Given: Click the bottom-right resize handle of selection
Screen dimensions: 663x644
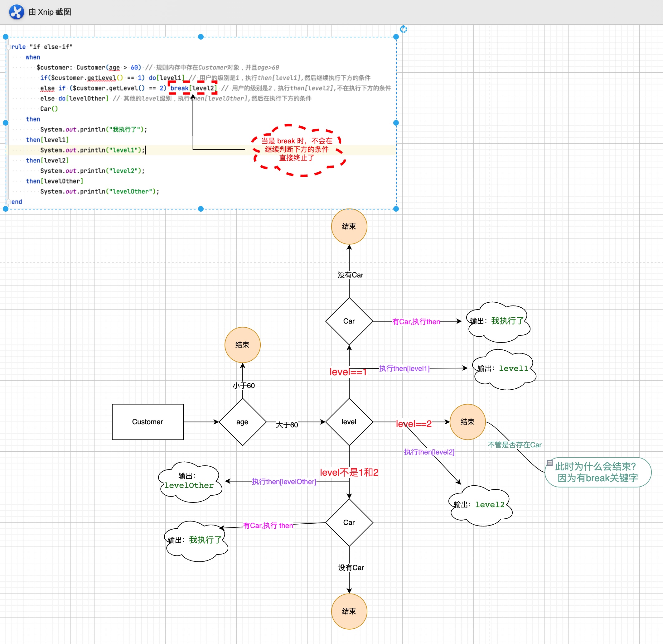Looking at the screenshot, I should click(396, 209).
